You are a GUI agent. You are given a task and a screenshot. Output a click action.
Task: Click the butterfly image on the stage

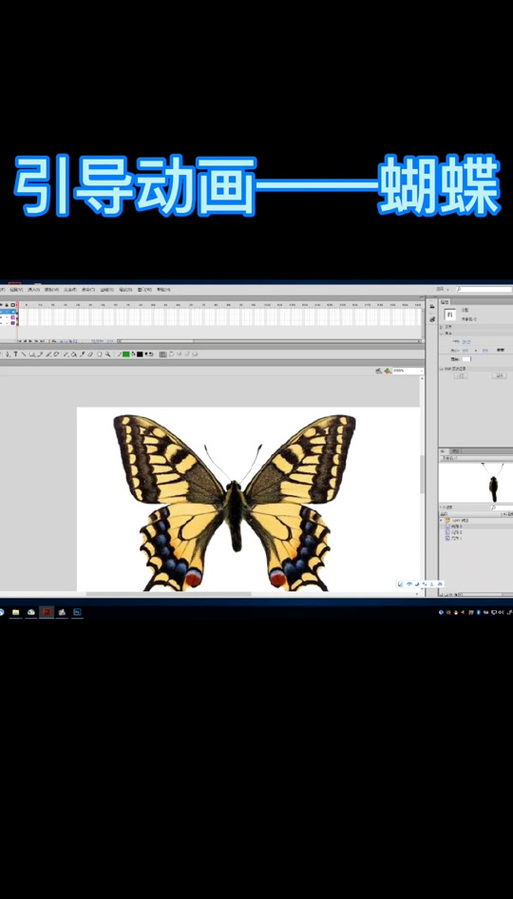pos(234,502)
